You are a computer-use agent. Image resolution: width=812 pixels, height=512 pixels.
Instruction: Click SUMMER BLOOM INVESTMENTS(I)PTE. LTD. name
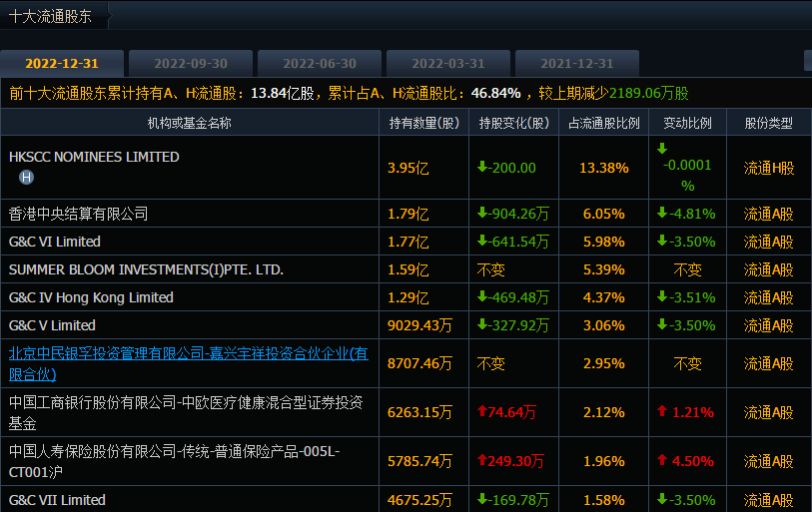pyautogui.click(x=146, y=269)
